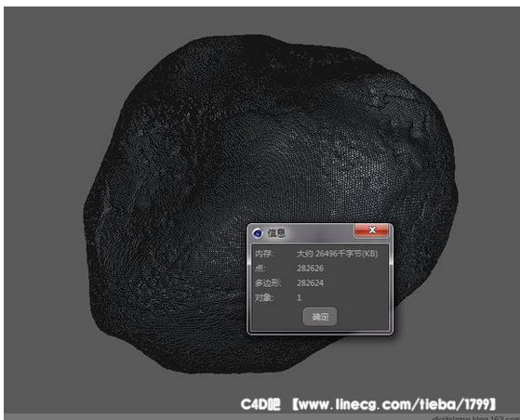Select the polygon count 282624
The image size is (520, 420).
[310, 282]
